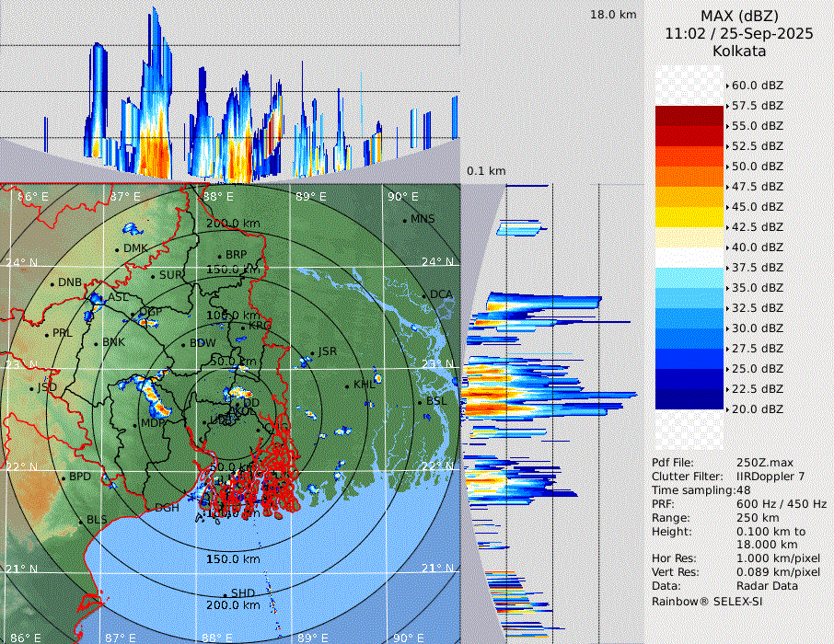Select the darkest blue 20.0 dBZ legend color

coord(689,398)
